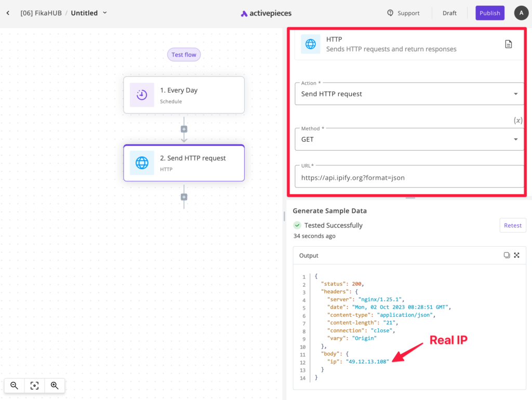532x400 pixels.
Task: Run Test flow
Action: 183,55
